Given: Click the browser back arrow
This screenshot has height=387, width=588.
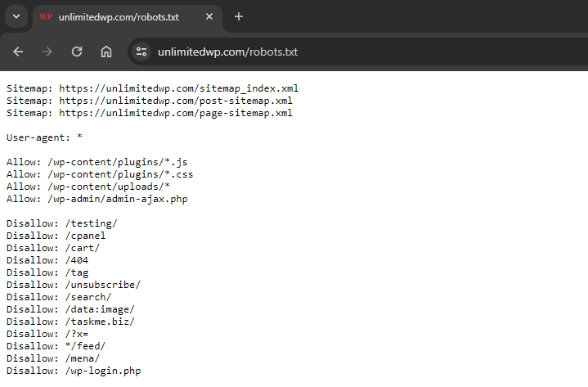Looking at the screenshot, I should point(18,52).
